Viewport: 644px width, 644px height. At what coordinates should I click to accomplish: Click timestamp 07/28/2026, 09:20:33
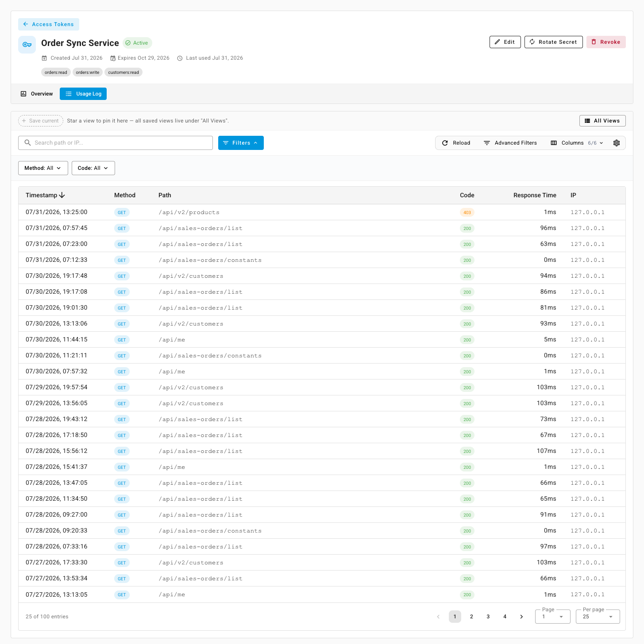[x=57, y=531]
